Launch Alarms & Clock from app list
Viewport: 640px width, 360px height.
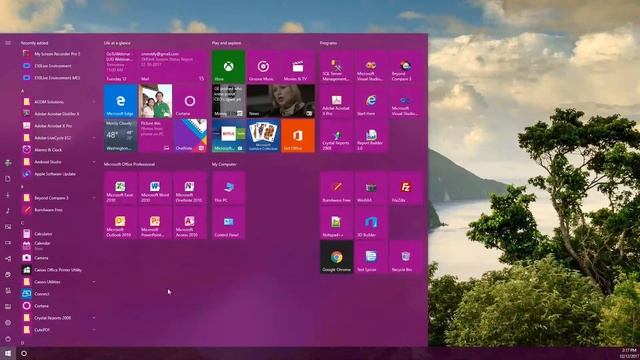click(60, 149)
